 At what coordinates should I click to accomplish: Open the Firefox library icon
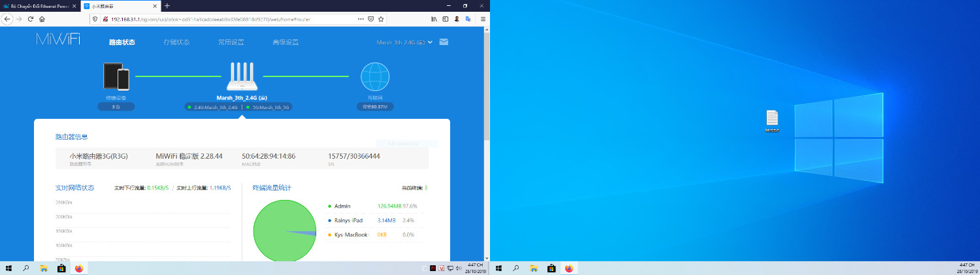[434, 19]
